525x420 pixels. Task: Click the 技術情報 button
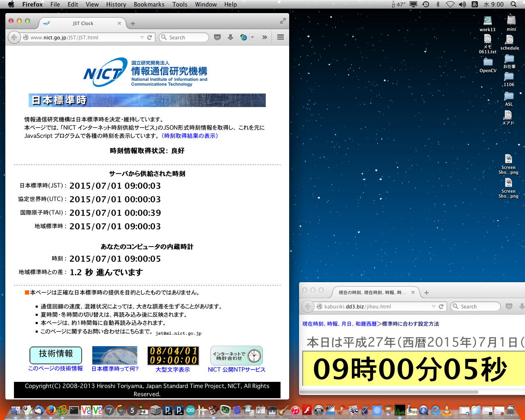(x=56, y=355)
